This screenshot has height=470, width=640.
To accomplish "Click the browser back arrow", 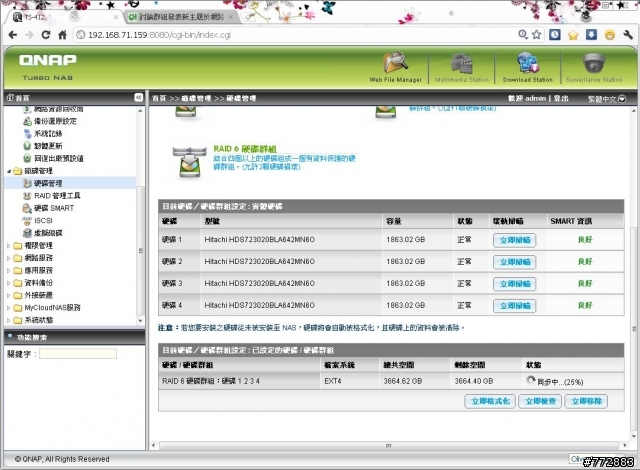I will pyautogui.click(x=13, y=35).
